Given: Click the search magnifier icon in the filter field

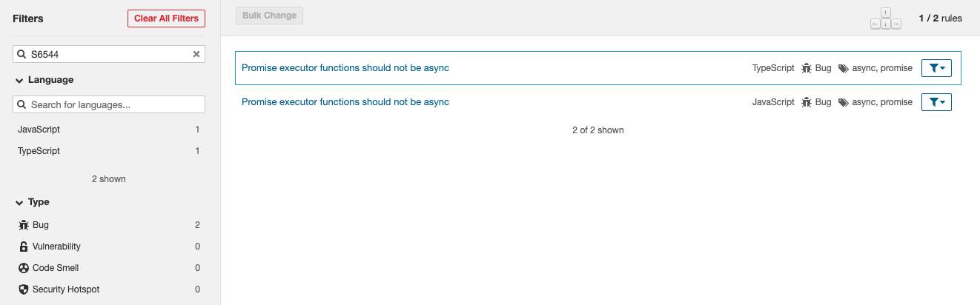Looking at the screenshot, I should (x=22, y=54).
